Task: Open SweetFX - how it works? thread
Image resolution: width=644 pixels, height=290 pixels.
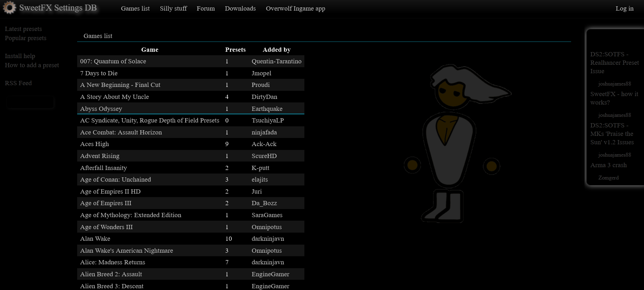Action: pyautogui.click(x=614, y=98)
